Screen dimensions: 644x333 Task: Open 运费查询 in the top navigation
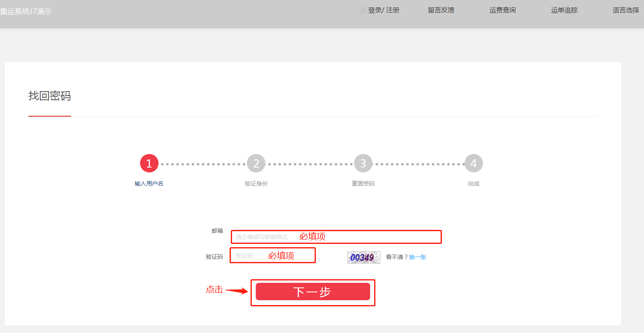coord(502,10)
